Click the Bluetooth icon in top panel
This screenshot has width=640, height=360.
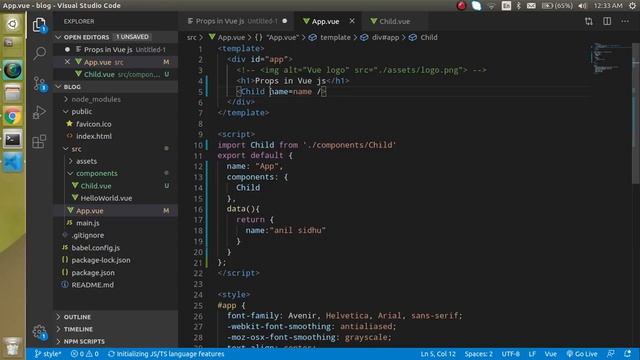click(x=518, y=6)
